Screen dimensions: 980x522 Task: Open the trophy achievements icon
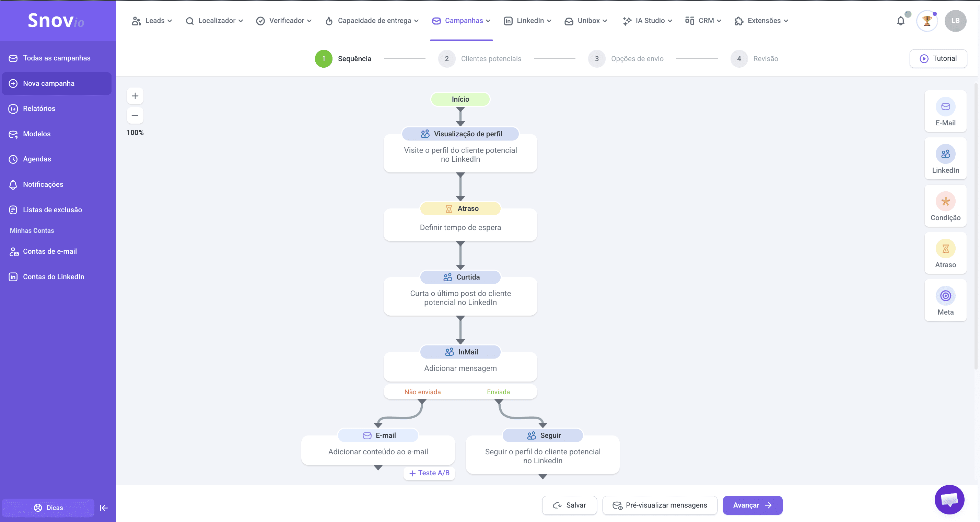coord(927,21)
